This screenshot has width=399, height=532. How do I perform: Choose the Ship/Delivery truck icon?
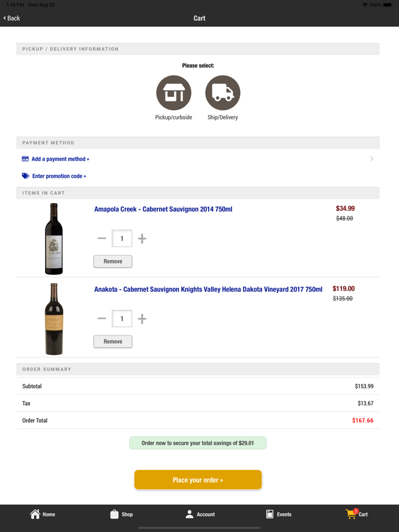tap(222, 93)
